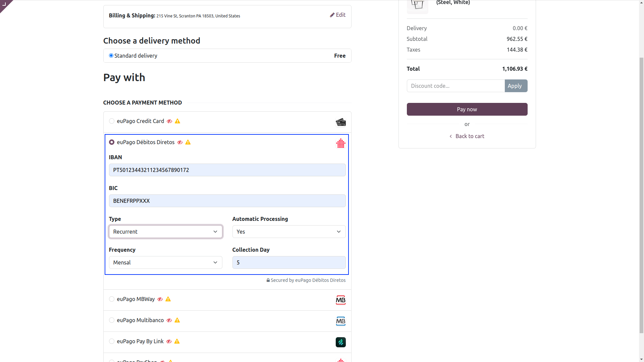The height and width of the screenshot is (362, 644).
Task: Click the product thumbnail in order summary
Action: pos(417,6)
